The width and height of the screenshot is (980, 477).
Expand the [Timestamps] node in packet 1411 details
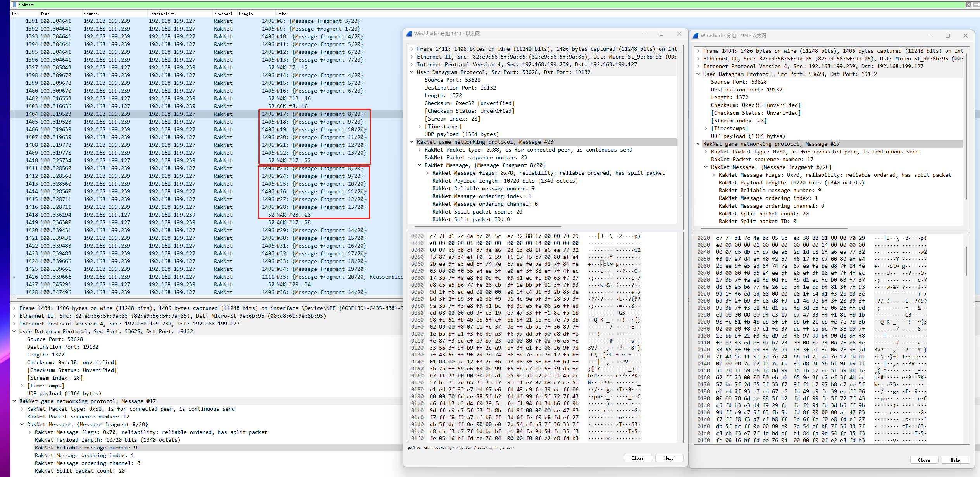point(419,126)
